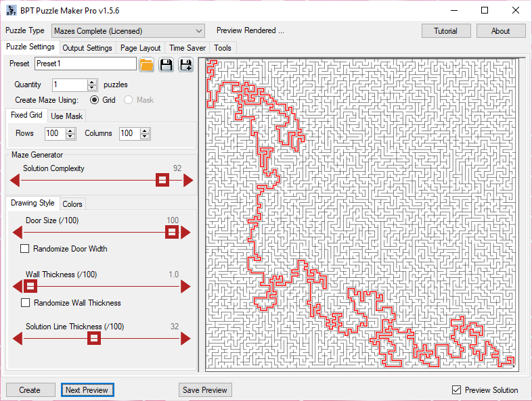Decrease Columns with down spinner

(x=145, y=137)
